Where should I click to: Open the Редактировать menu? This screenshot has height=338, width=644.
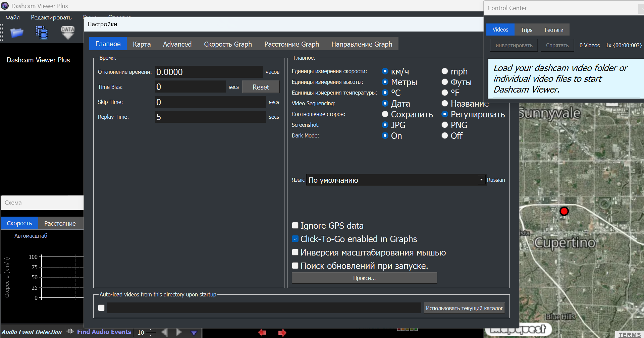[x=51, y=17]
